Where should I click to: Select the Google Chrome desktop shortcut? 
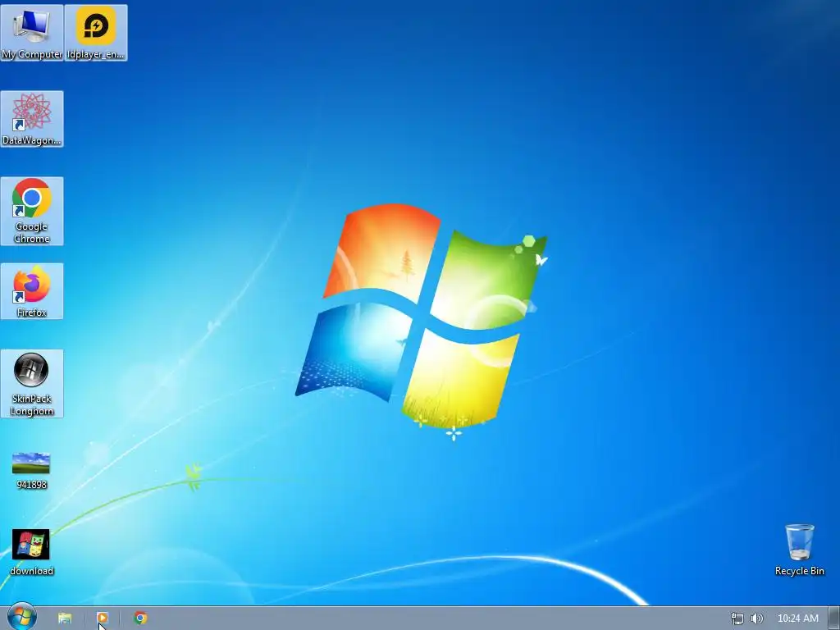pos(32,211)
